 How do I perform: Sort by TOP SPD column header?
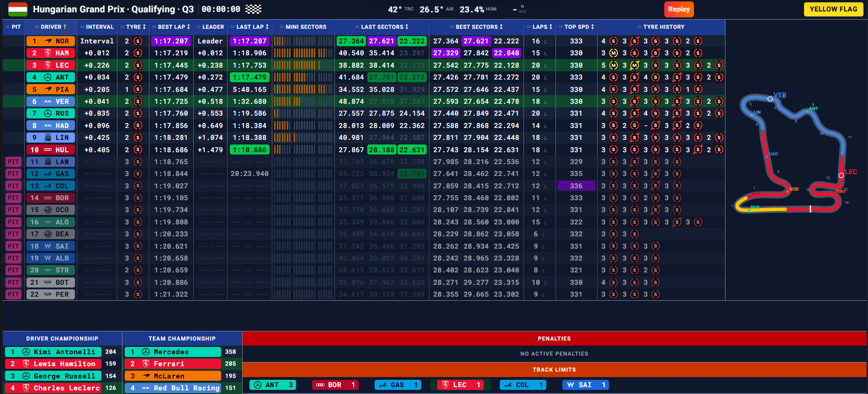[577, 27]
